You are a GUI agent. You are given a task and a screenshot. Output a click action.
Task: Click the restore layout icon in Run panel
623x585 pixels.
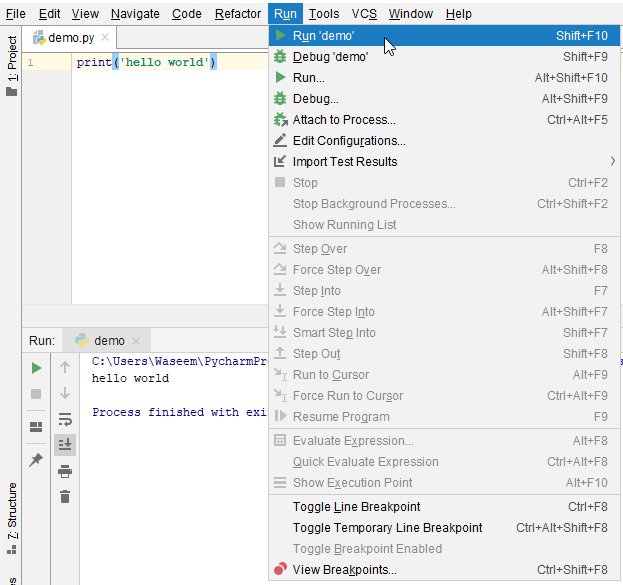click(x=36, y=427)
